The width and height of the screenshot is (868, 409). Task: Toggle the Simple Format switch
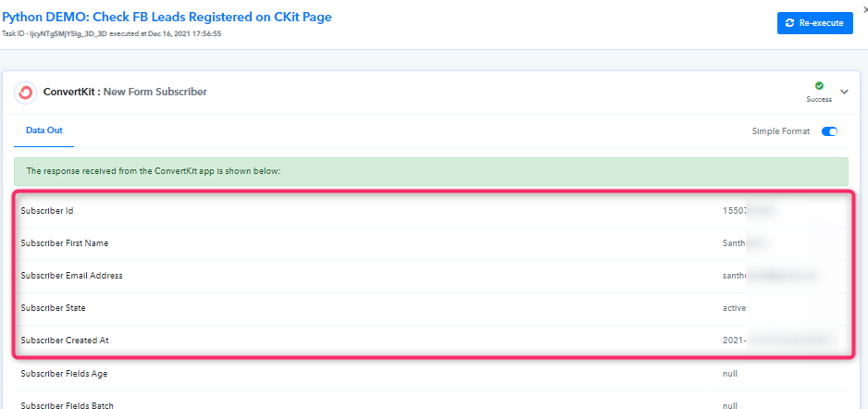click(829, 131)
